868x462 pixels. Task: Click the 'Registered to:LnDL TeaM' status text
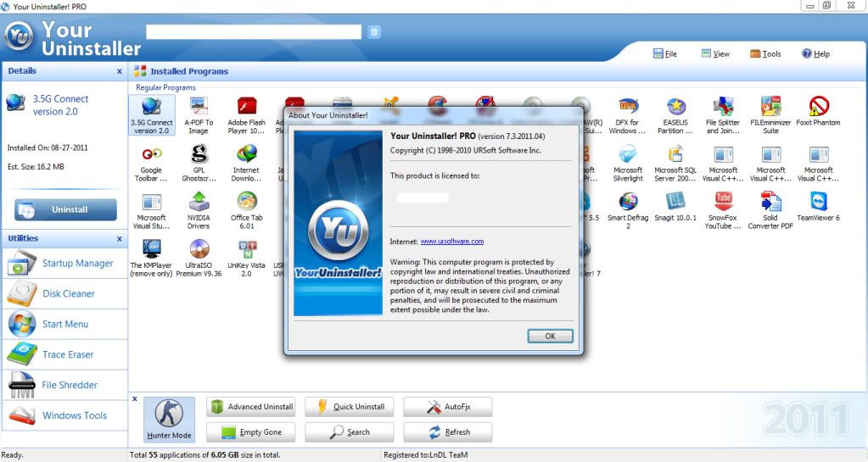[426, 455]
